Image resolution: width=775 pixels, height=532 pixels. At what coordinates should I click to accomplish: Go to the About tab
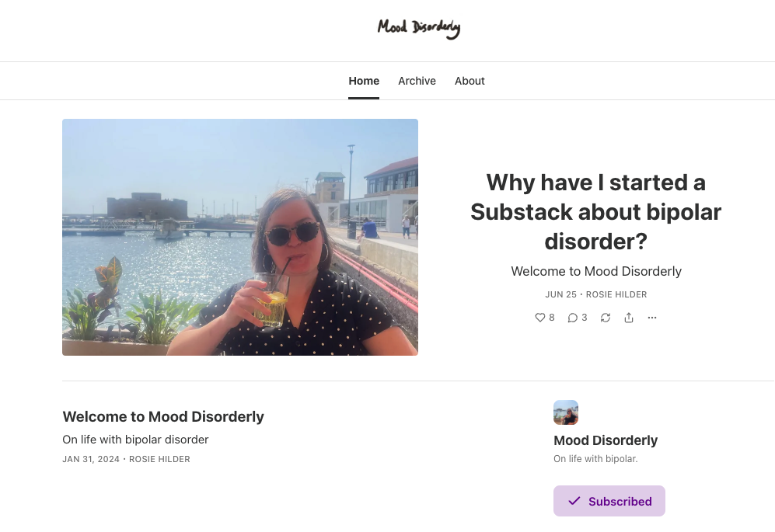point(470,81)
